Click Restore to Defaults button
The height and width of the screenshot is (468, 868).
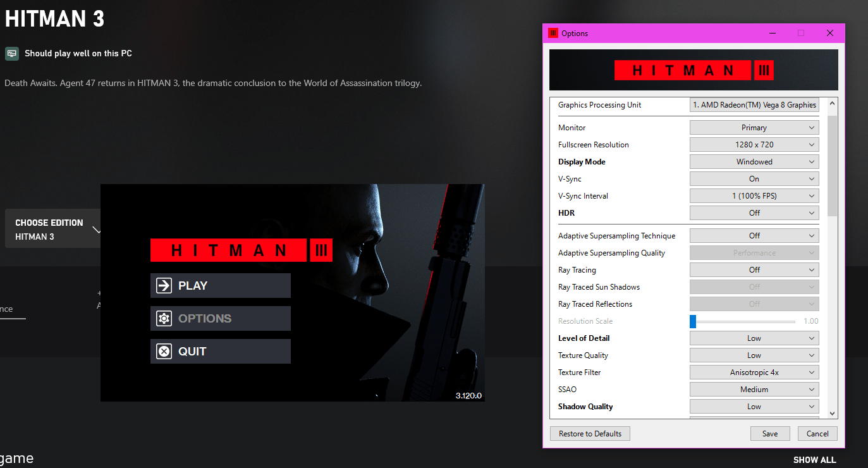590,434
